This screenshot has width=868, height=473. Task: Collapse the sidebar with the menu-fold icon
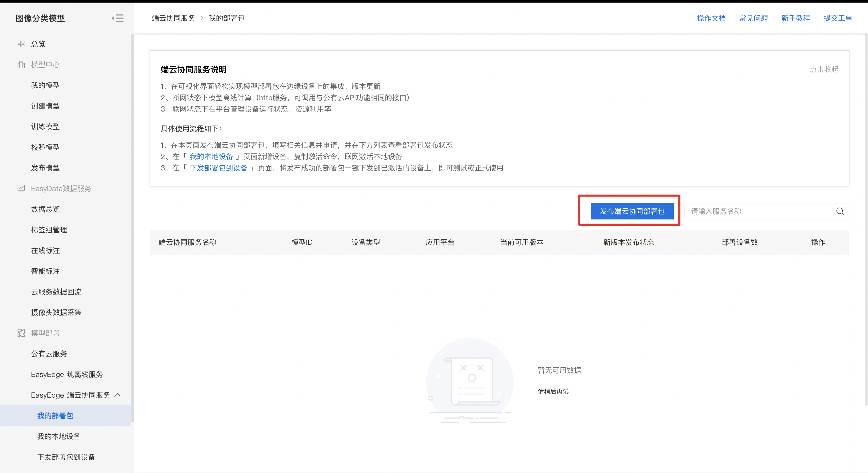point(118,18)
